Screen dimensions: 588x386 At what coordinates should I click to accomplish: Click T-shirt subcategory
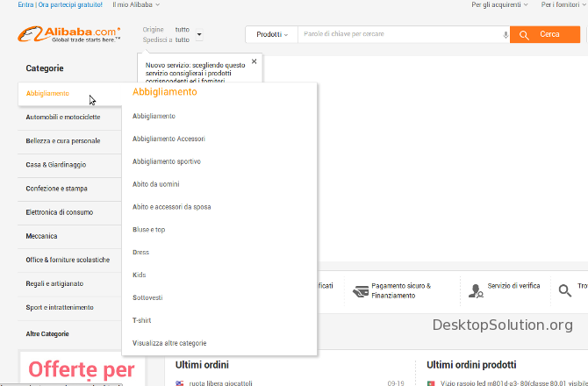click(x=142, y=320)
